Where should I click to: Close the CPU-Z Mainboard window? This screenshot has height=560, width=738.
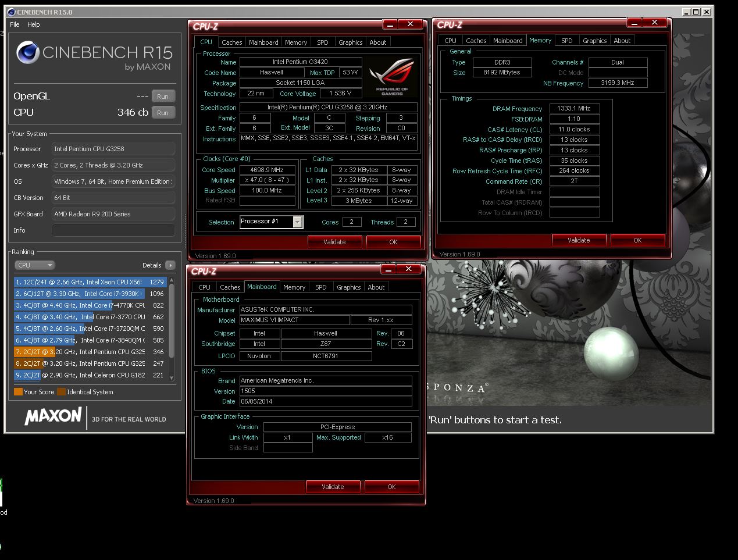tap(409, 269)
